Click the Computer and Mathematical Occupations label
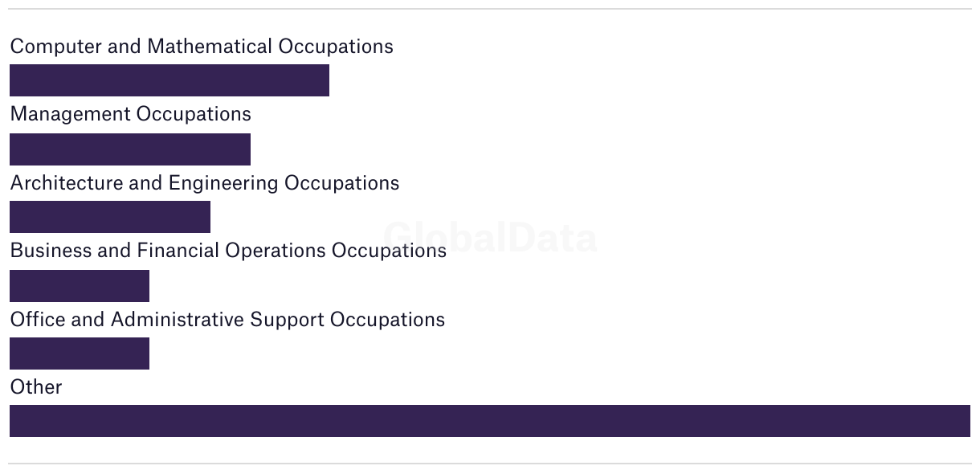 coord(202,47)
